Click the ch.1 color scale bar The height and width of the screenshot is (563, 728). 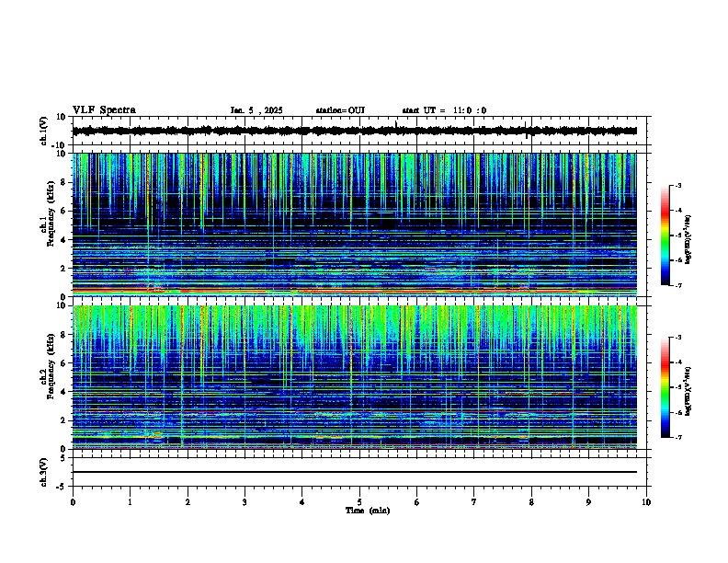(x=665, y=236)
